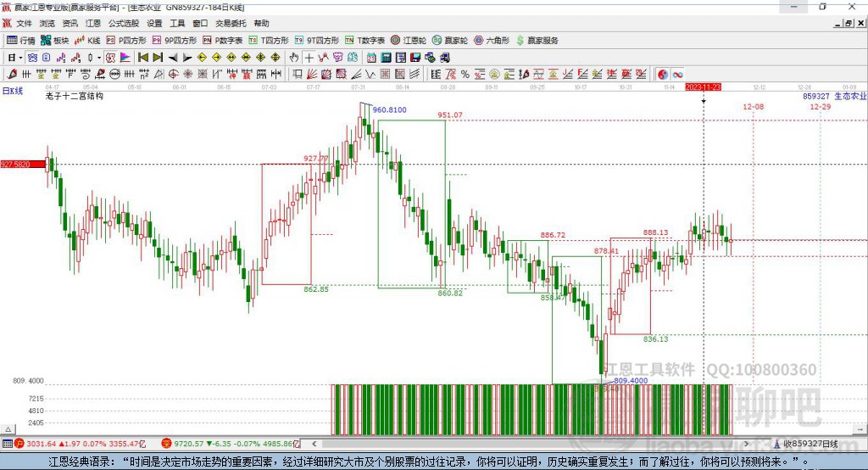Open the 设置 menu
Viewport: 868px width, 470px height.
(154, 23)
